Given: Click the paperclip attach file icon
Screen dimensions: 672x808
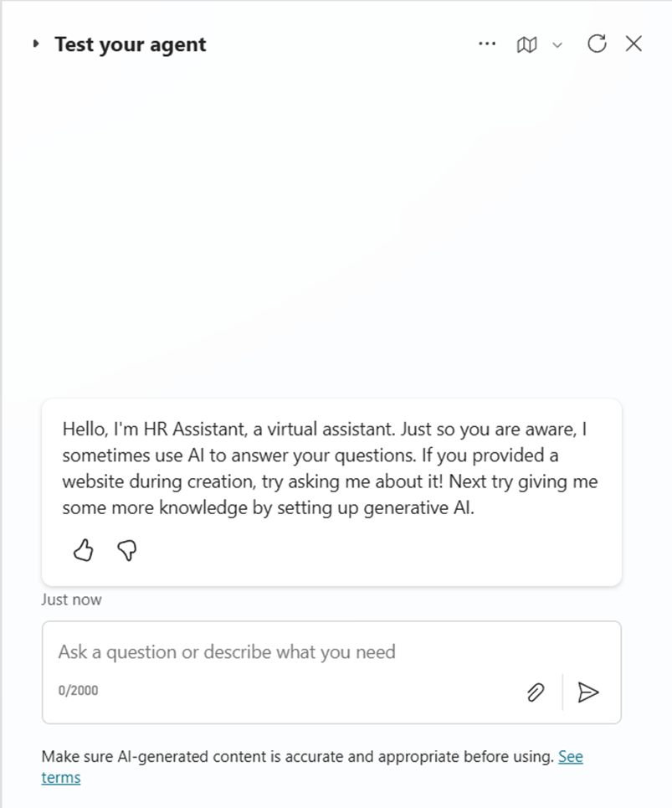Looking at the screenshot, I should click(x=536, y=692).
